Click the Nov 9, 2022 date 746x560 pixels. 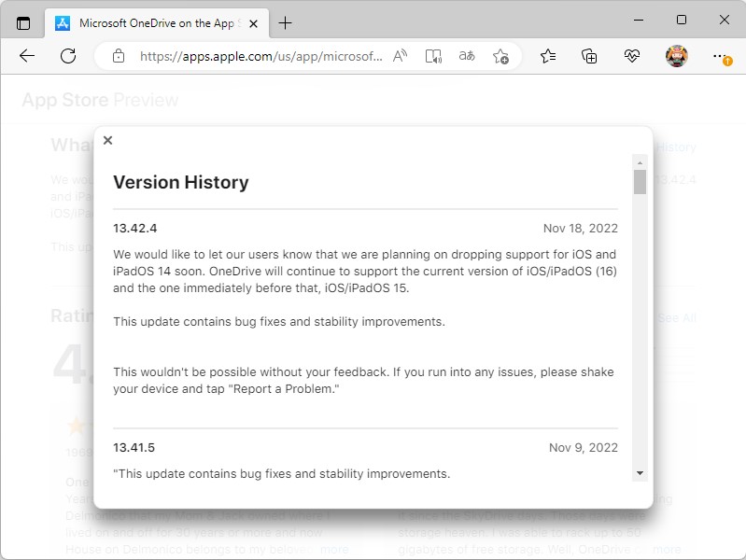[584, 448]
